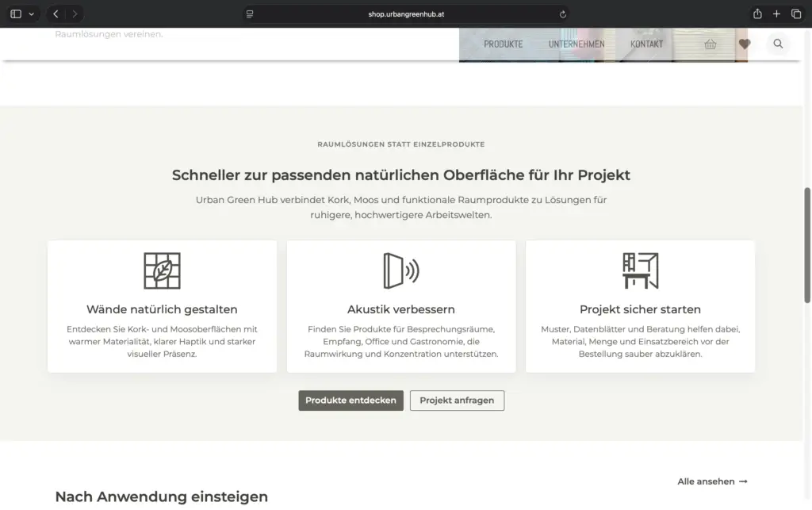Click the Safari share icon

point(757,14)
